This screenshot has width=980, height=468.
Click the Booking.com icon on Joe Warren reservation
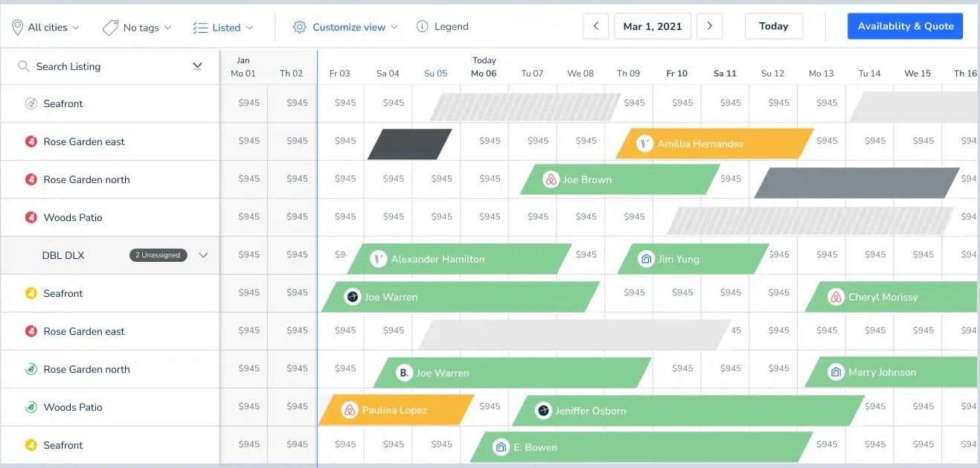(x=404, y=373)
